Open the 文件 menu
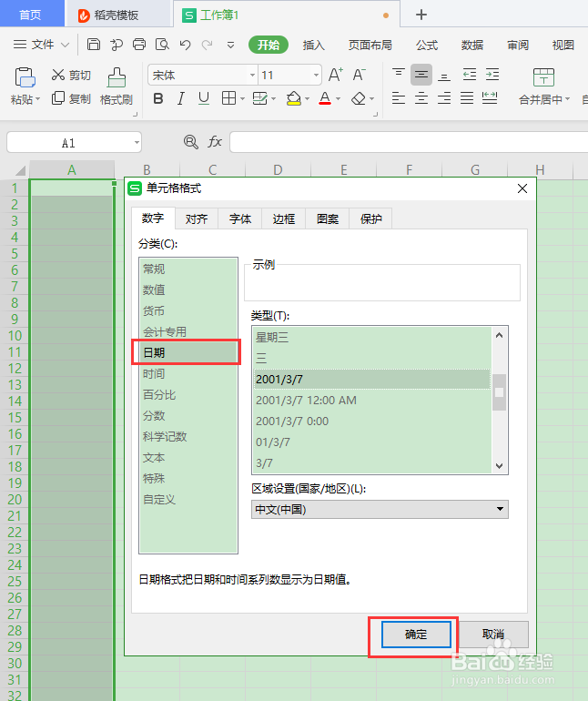Image resolution: width=588 pixels, height=701 pixels. pyautogui.click(x=41, y=45)
